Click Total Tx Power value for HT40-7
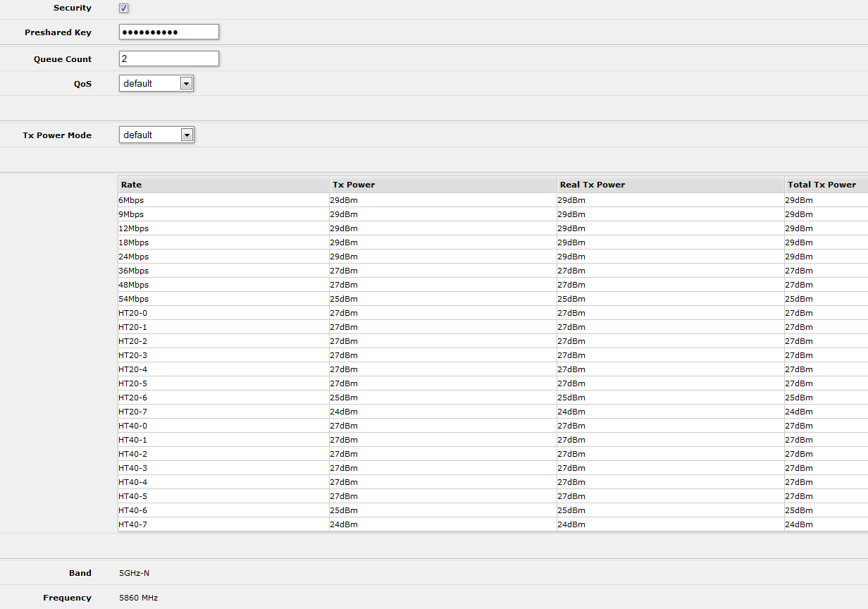This screenshot has height=609, width=868. 799,524
